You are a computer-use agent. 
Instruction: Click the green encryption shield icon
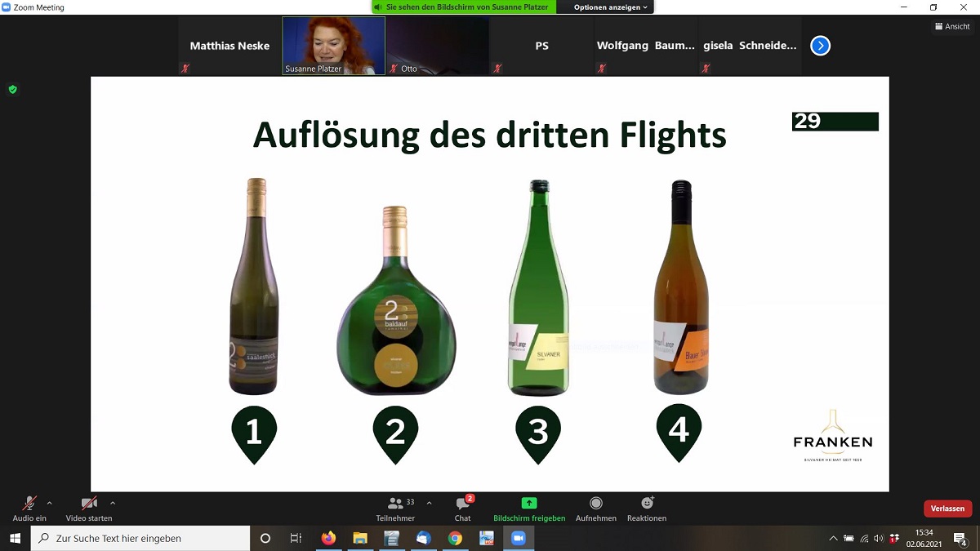point(12,89)
